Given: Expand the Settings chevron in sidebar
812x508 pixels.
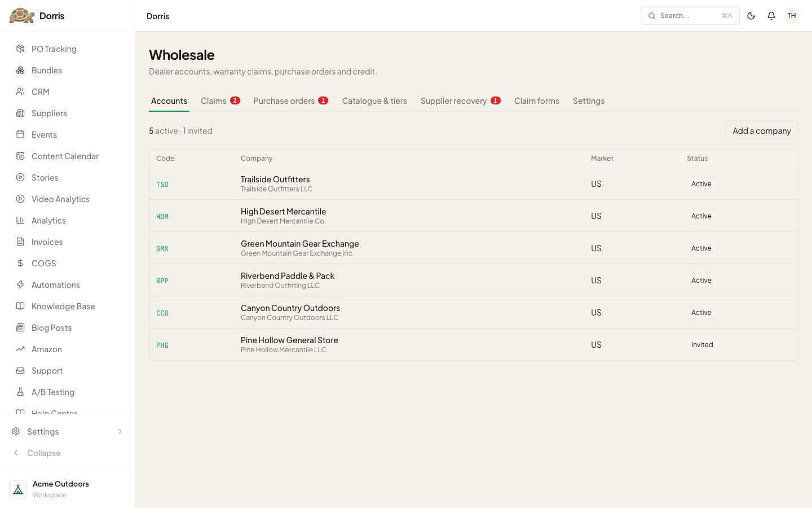Looking at the screenshot, I should [x=120, y=432].
